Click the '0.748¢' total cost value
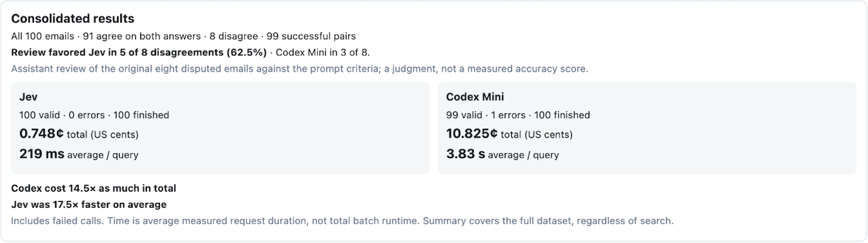 42,134
